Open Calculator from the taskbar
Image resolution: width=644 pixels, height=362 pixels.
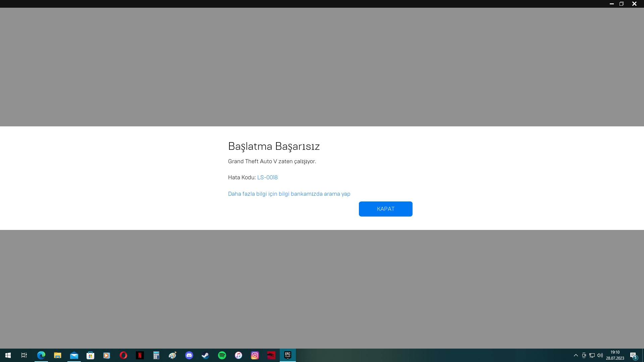(156, 355)
